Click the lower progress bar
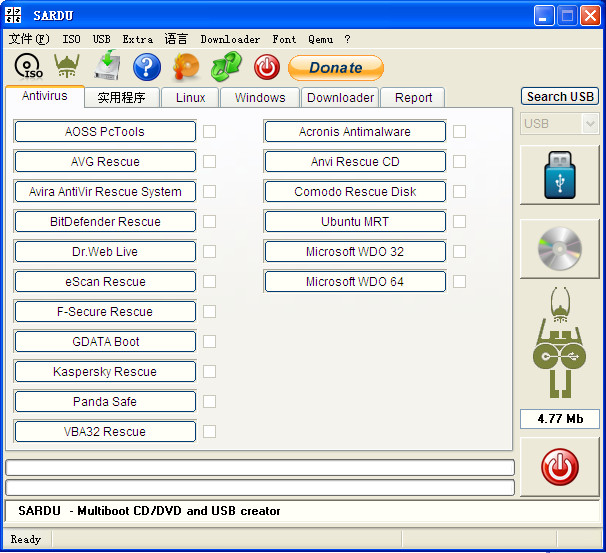This screenshot has height=553, width=606. [x=260, y=488]
